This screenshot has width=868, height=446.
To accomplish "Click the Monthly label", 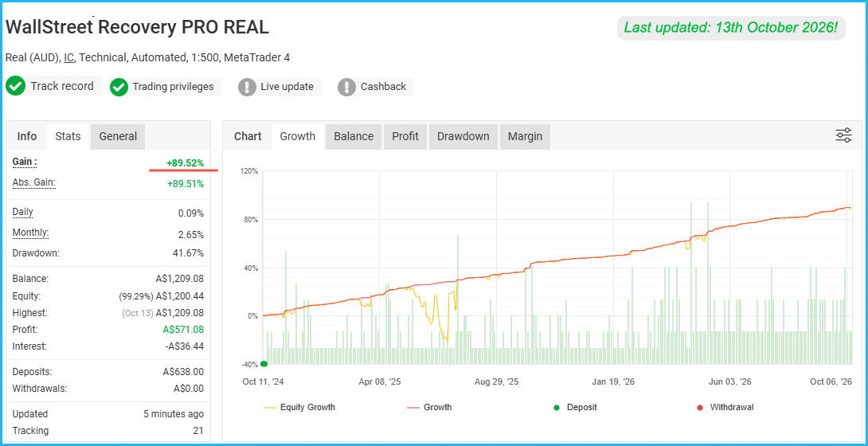I will point(30,233).
